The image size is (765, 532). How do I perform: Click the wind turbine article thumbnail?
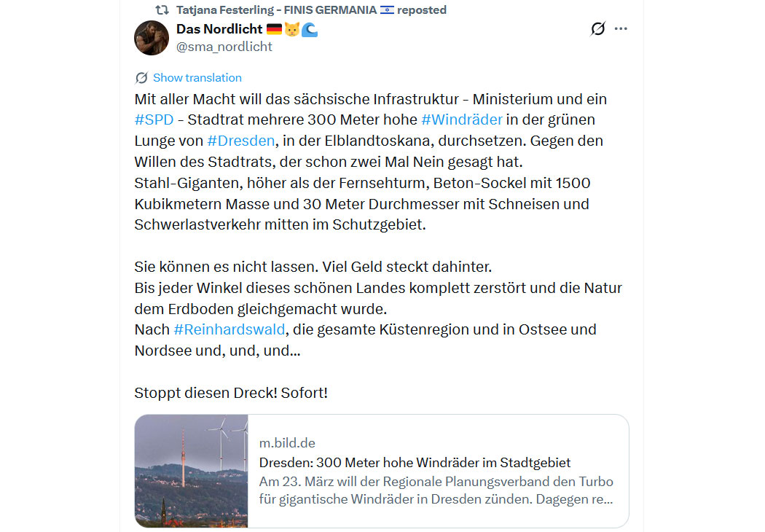pos(192,471)
